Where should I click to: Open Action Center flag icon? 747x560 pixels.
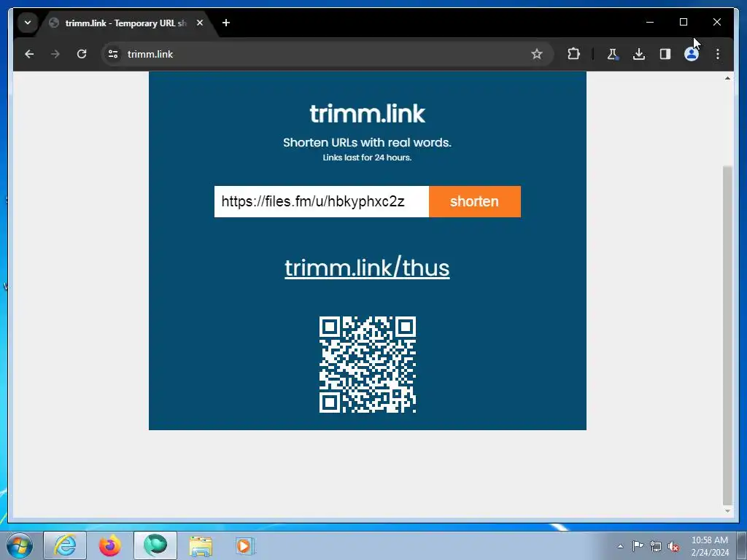point(638,545)
